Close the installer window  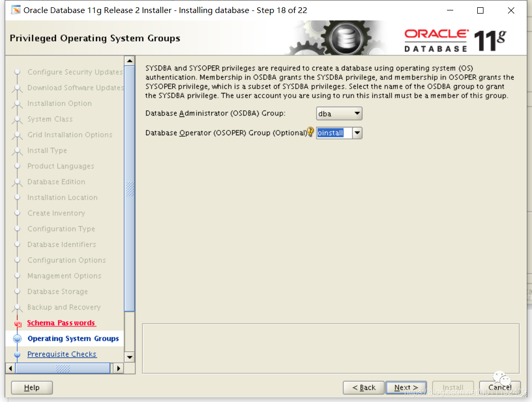point(511,10)
